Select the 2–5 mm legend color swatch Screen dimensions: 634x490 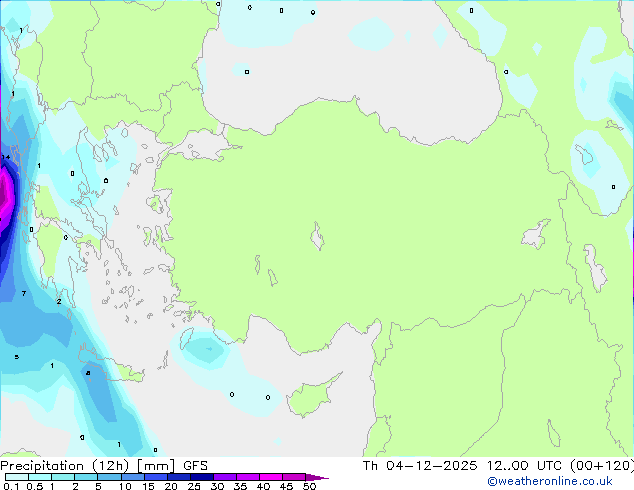pyautogui.click(x=86, y=477)
